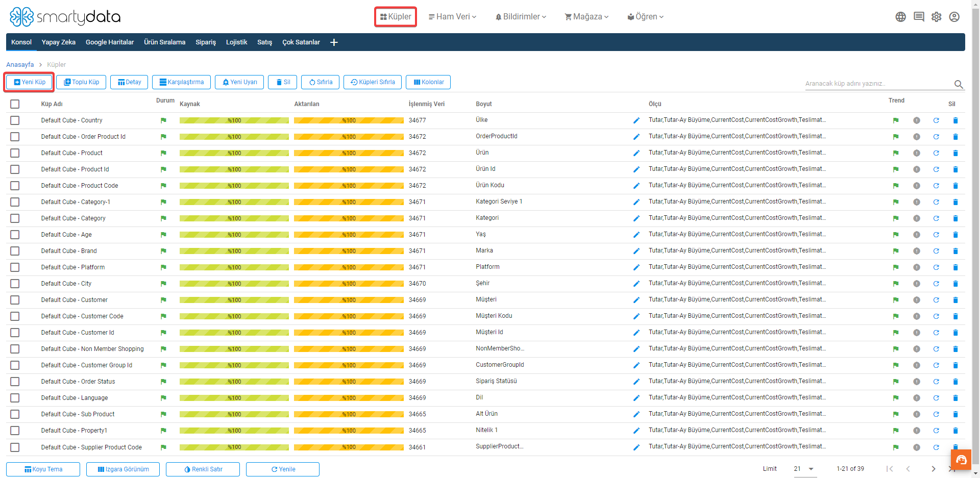This screenshot has height=478, width=980.
Task: Open the settings gear icon
Action: pos(937,17)
